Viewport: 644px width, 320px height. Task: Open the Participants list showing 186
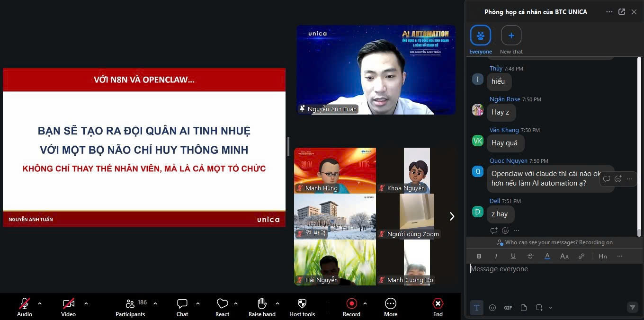tap(131, 307)
